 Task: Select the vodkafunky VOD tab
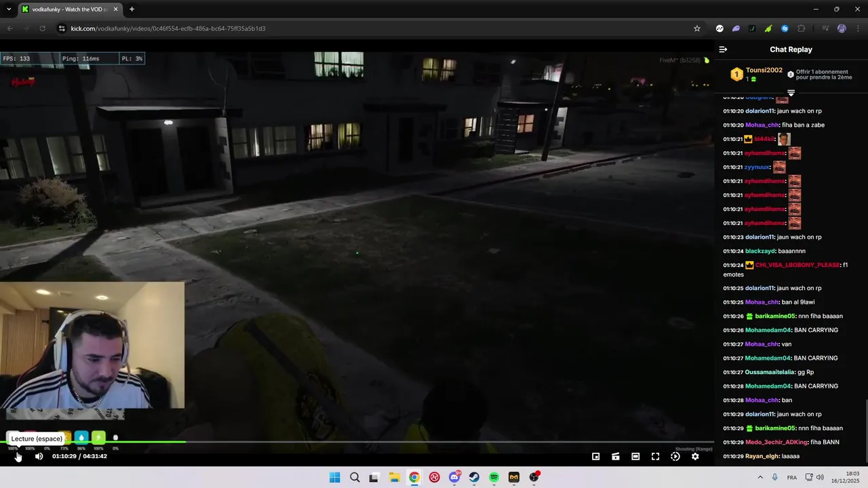point(70,9)
